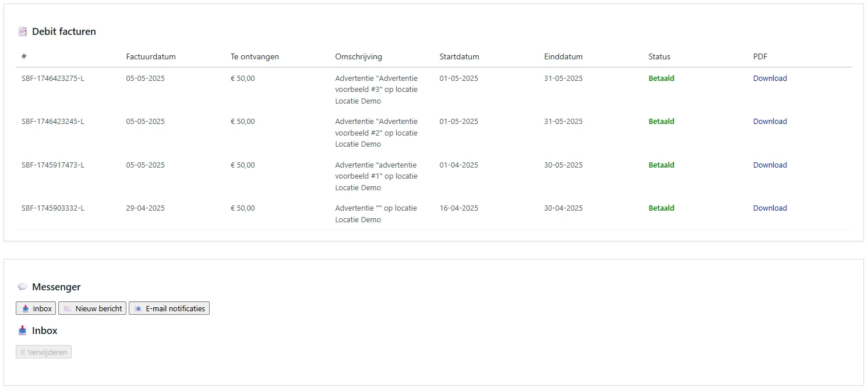Image resolution: width=868 pixels, height=391 pixels.
Task: Select the Factuurdatum column header
Action: coord(150,57)
